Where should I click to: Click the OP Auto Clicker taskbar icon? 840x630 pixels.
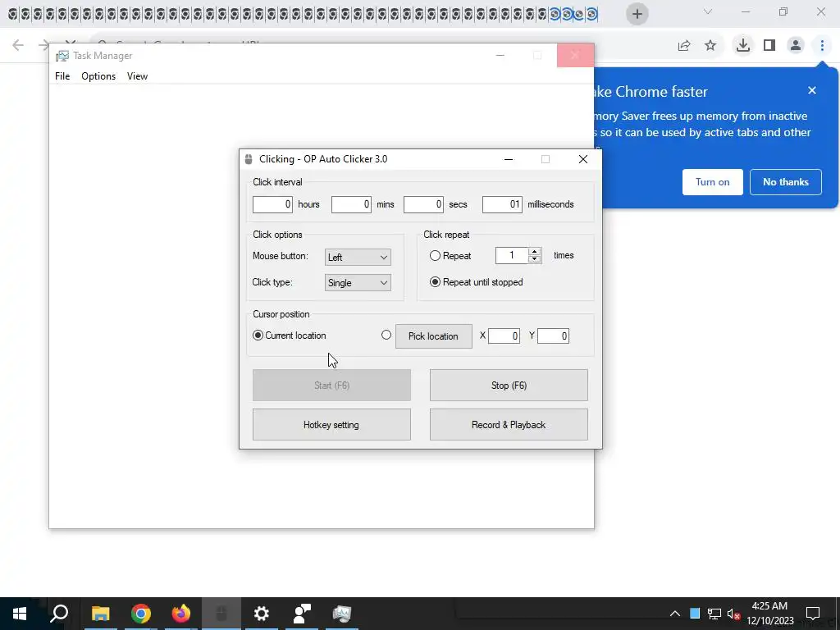click(x=221, y=614)
